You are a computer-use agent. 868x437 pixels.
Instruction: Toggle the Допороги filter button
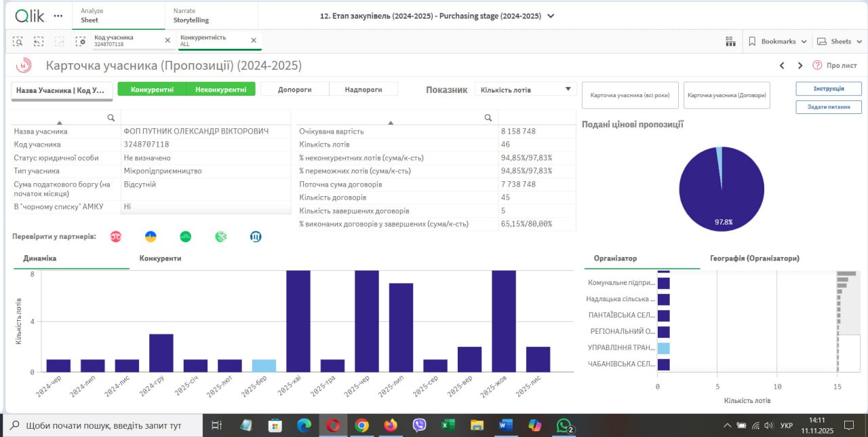[x=294, y=90]
